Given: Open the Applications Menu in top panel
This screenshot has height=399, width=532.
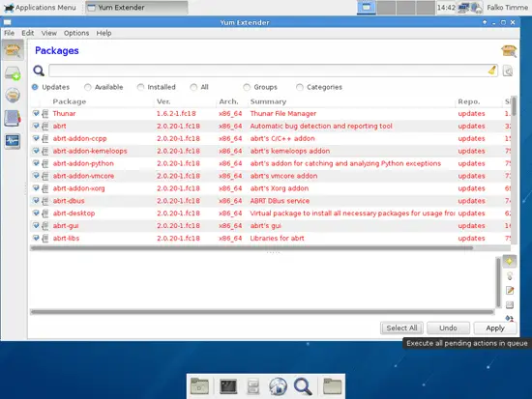Looking at the screenshot, I should coord(41,8).
